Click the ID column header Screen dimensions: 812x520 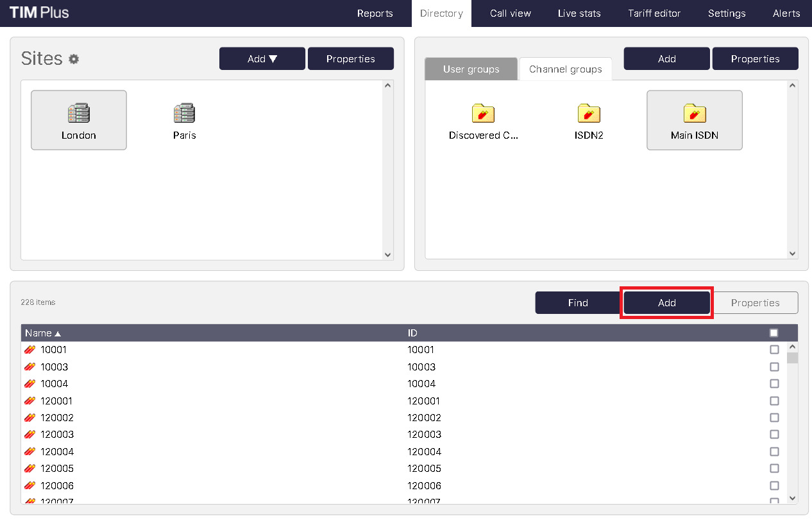tap(412, 333)
